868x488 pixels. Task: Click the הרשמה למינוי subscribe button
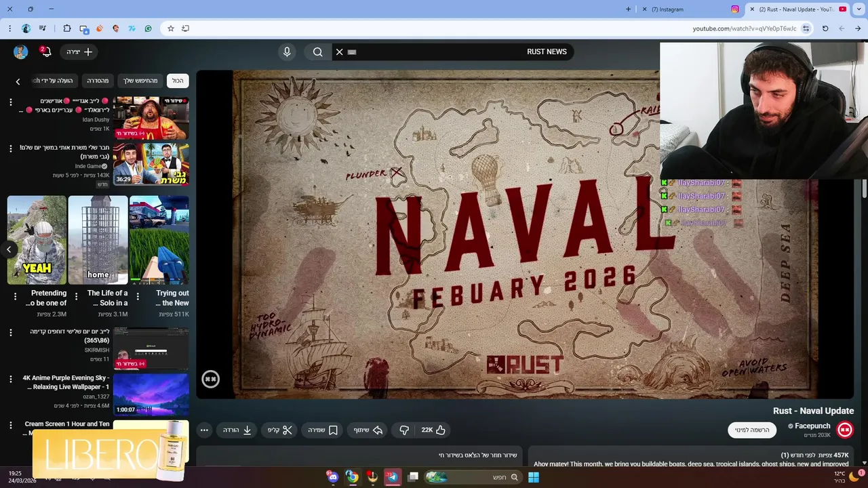(752, 430)
